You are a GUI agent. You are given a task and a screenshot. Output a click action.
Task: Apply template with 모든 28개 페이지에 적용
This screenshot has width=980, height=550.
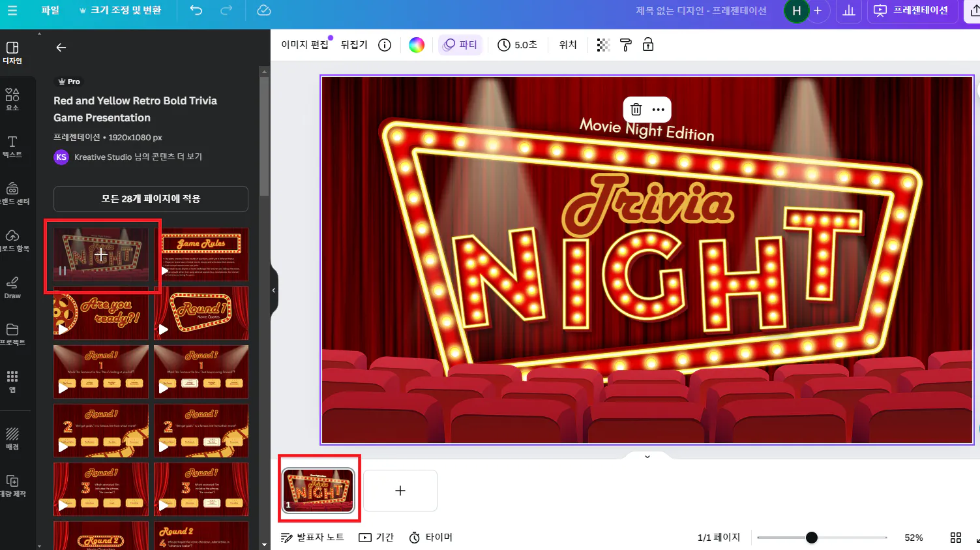tap(151, 199)
